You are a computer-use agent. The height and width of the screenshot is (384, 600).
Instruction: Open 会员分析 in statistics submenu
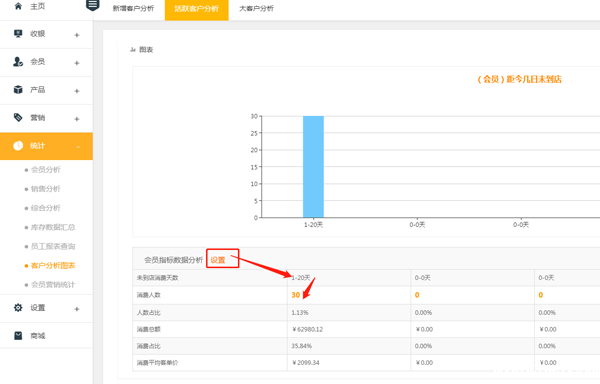pos(46,169)
